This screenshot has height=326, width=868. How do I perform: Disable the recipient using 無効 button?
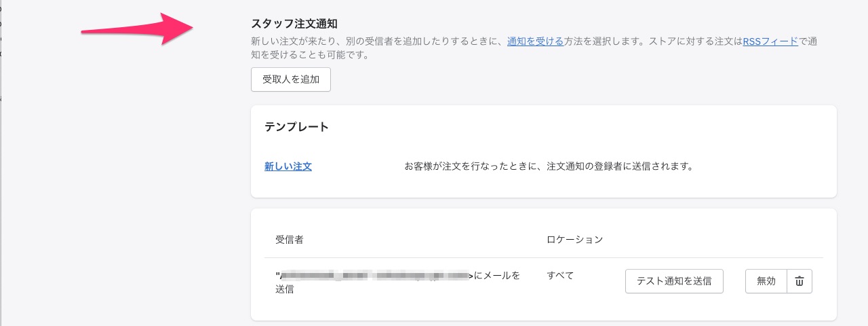pos(766,281)
